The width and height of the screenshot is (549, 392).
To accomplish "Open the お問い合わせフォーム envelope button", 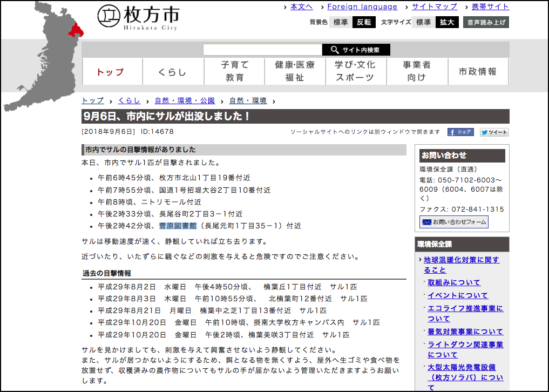I will [453, 222].
